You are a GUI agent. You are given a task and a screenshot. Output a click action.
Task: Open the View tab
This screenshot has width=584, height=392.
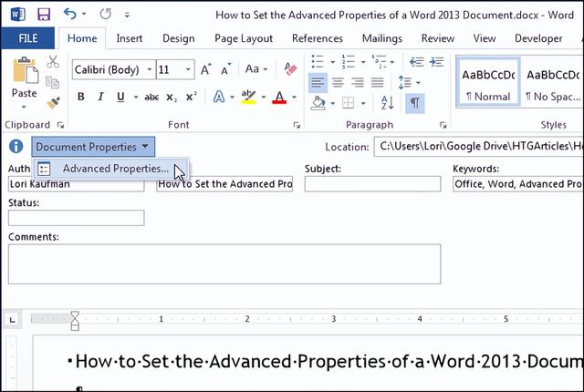coord(485,38)
